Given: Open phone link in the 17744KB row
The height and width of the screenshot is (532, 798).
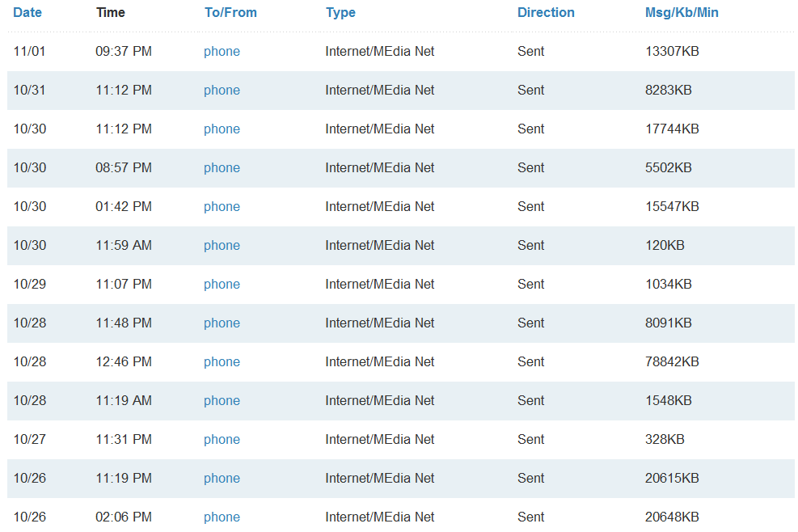Looking at the screenshot, I should pos(222,129).
